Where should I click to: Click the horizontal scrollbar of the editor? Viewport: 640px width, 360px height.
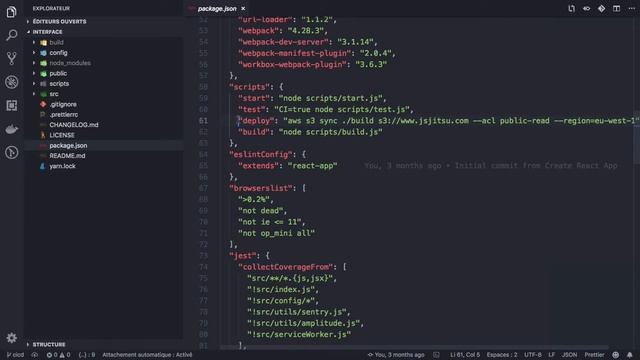(414, 347)
